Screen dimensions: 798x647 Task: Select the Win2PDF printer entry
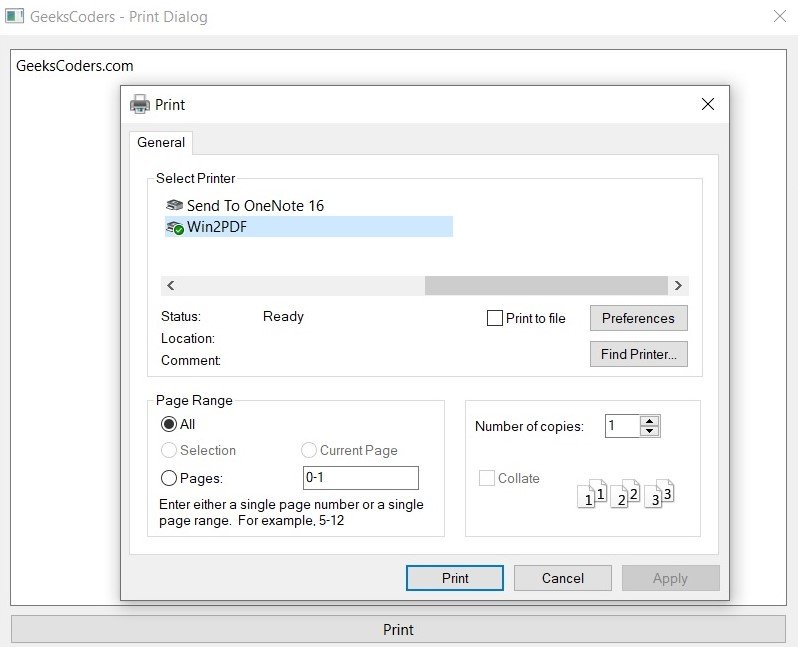[x=308, y=227]
